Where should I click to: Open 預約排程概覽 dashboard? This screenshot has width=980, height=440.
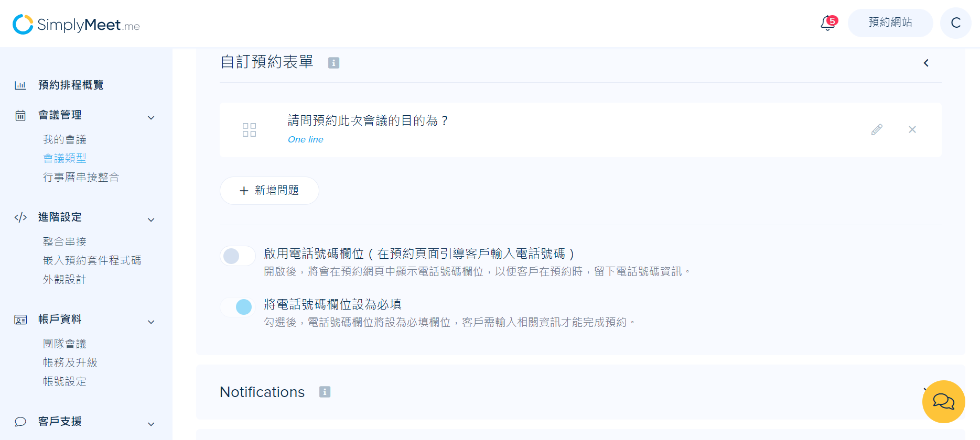coord(71,85)
